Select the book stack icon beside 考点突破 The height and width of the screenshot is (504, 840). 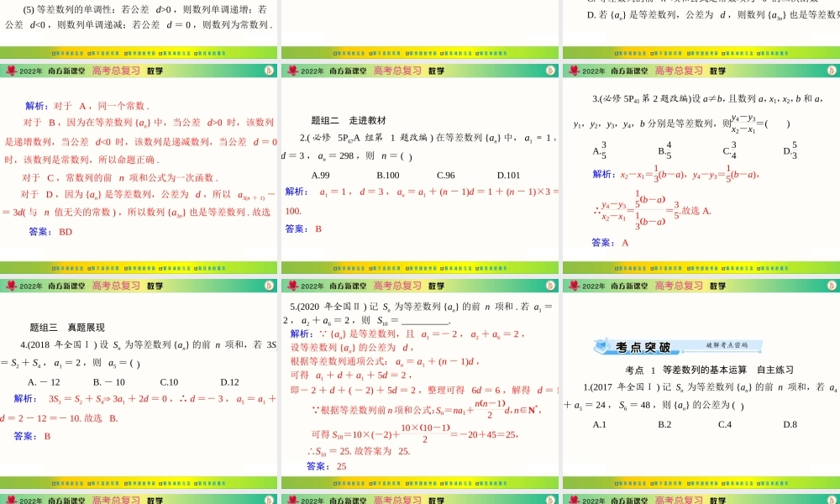602,344
